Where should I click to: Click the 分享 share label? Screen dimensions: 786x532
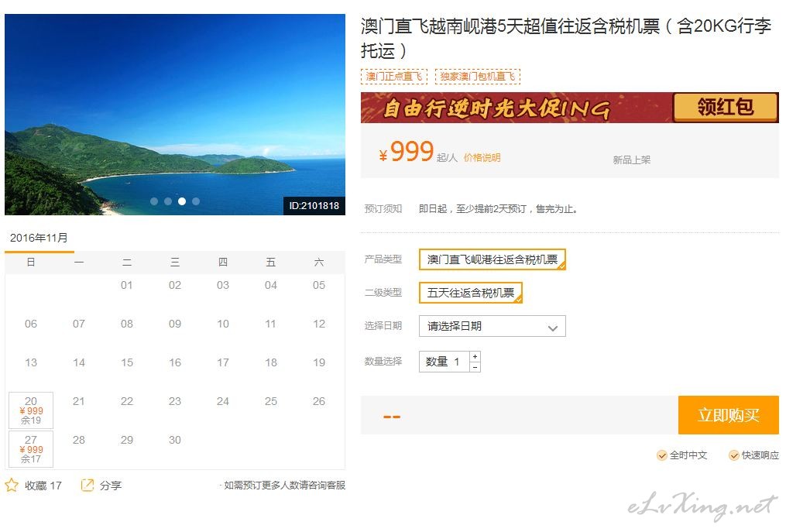pos(111,486)
